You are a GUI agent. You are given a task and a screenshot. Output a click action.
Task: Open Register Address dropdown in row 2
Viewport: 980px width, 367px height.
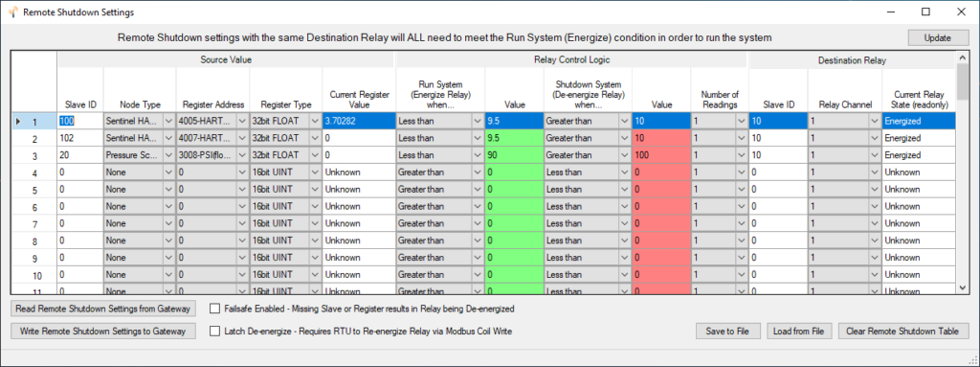(242, 138)
